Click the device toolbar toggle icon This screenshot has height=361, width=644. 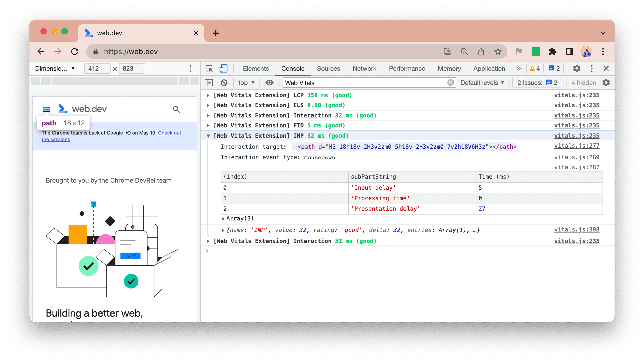223,68
